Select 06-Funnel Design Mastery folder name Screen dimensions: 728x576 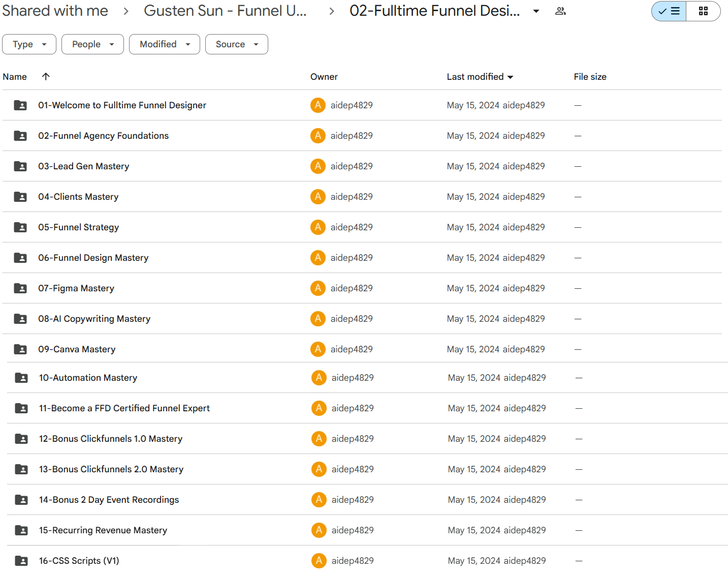click(x=93, y=258)
